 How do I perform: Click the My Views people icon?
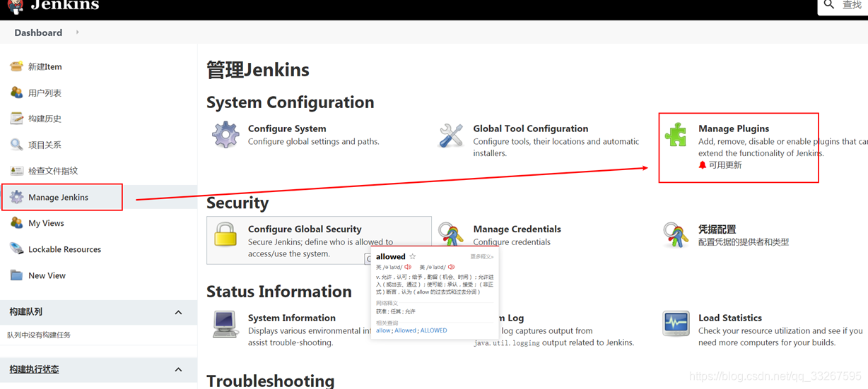click(x=16, y=223)
